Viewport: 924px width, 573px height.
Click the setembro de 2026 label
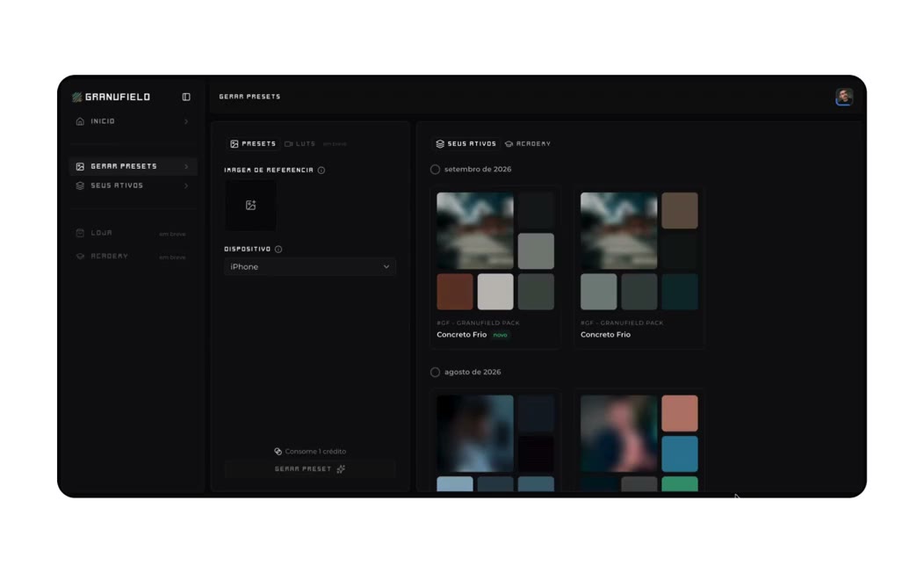click(478, 170)
